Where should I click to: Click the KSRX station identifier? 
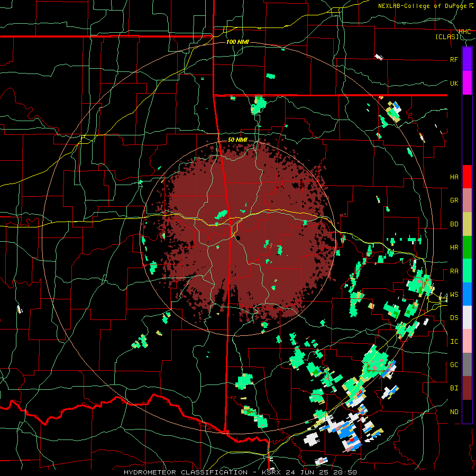pyautogui.click(x=272, y=472)
